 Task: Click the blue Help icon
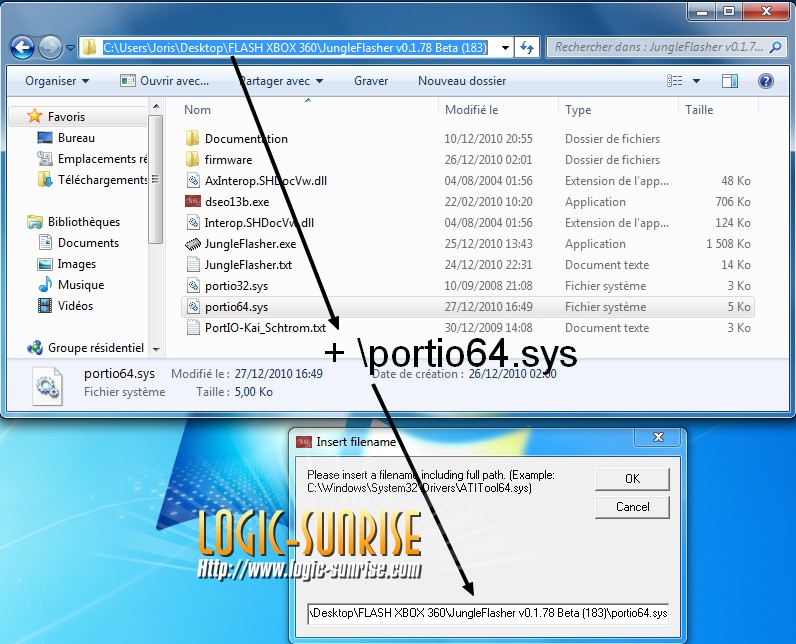[x=766, y=81]
